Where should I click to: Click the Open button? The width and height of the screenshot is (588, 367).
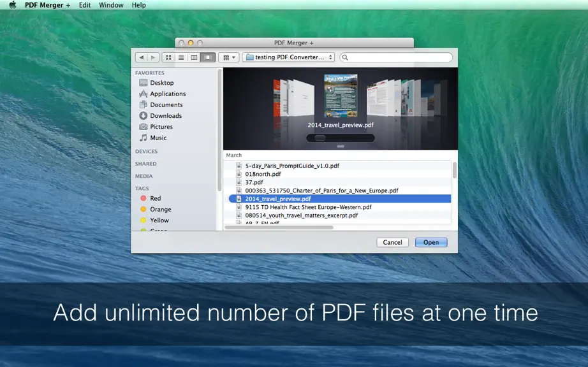(x=431, y=242)
